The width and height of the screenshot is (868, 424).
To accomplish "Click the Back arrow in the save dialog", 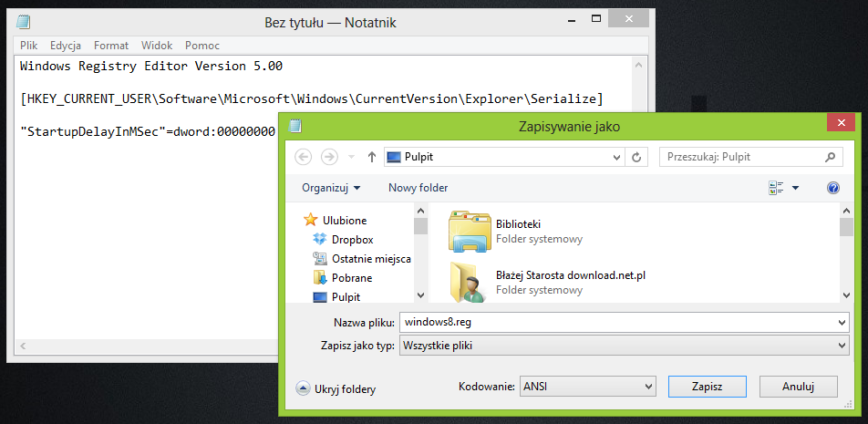I will (x=304, y=157).
